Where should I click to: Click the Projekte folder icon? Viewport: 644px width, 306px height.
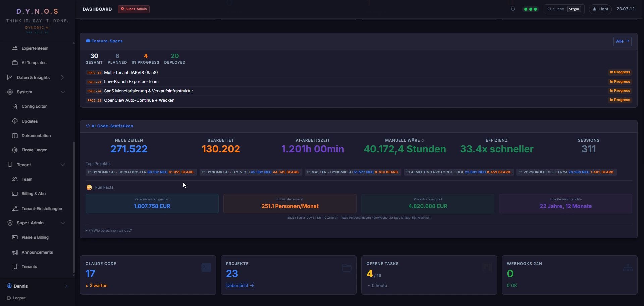347,267
